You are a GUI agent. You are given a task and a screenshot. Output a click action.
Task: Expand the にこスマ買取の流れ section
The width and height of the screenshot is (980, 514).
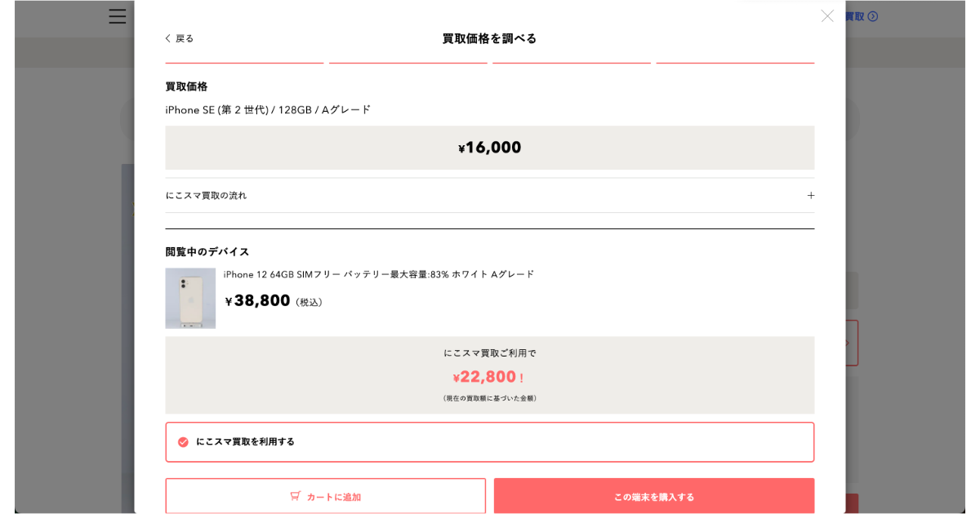(490, 195)
